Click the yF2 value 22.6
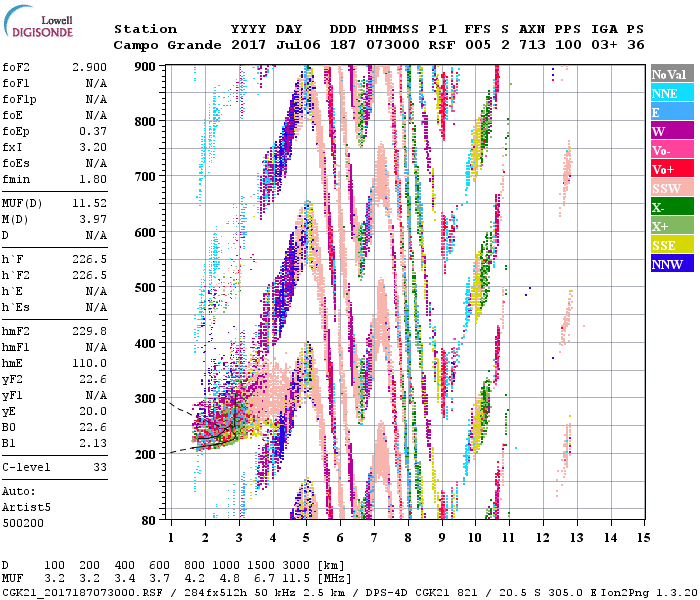Viewport: 700px width, 600px height. [93, 379]
